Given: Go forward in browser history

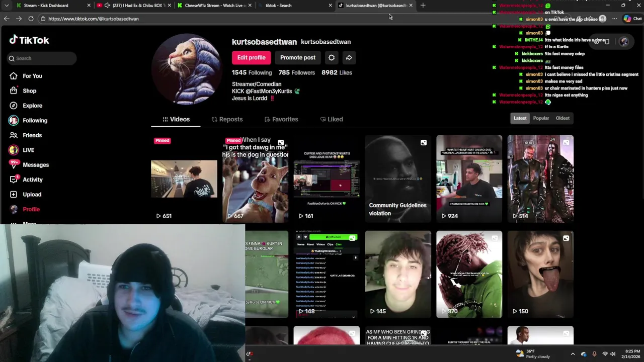Looking at the screenshot, I should (x=19, y=19).
